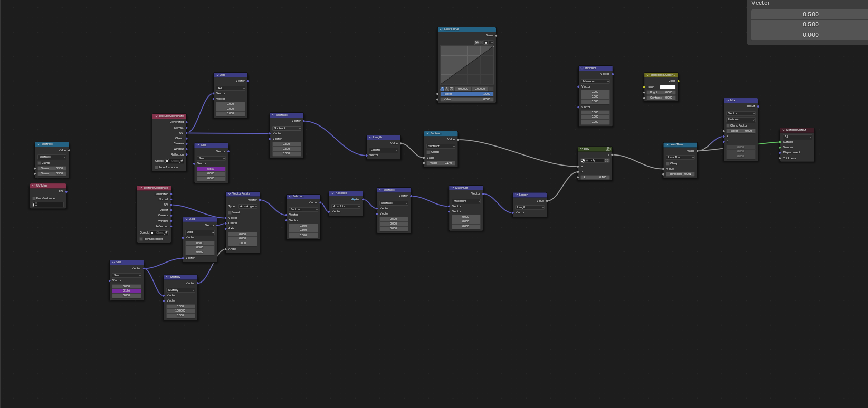This screenshot has height=408, width=868.
Task: Click the Float Curve Factor slider
Action: point(467,94)
